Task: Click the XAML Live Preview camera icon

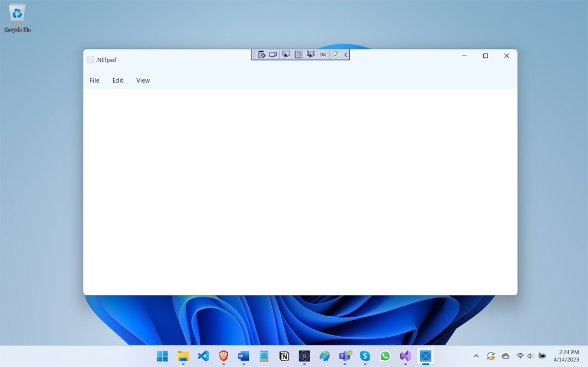Action: coord(273,55)
